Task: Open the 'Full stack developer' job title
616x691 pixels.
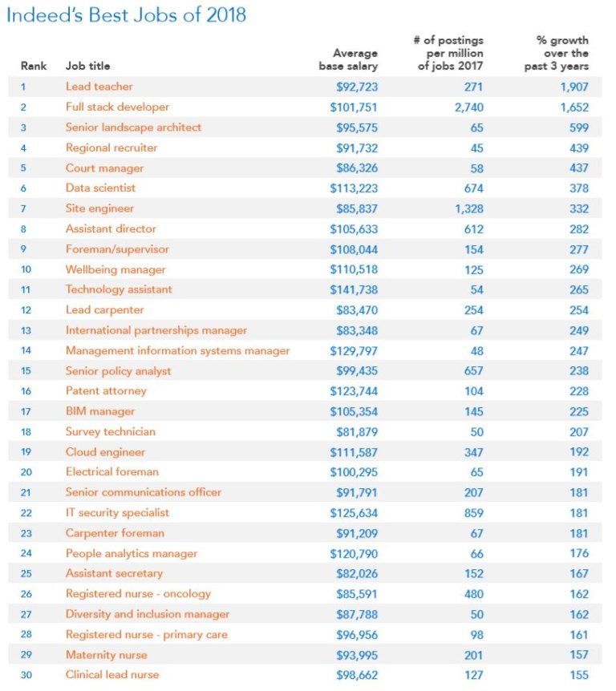Action: click(x=117, y=107)
